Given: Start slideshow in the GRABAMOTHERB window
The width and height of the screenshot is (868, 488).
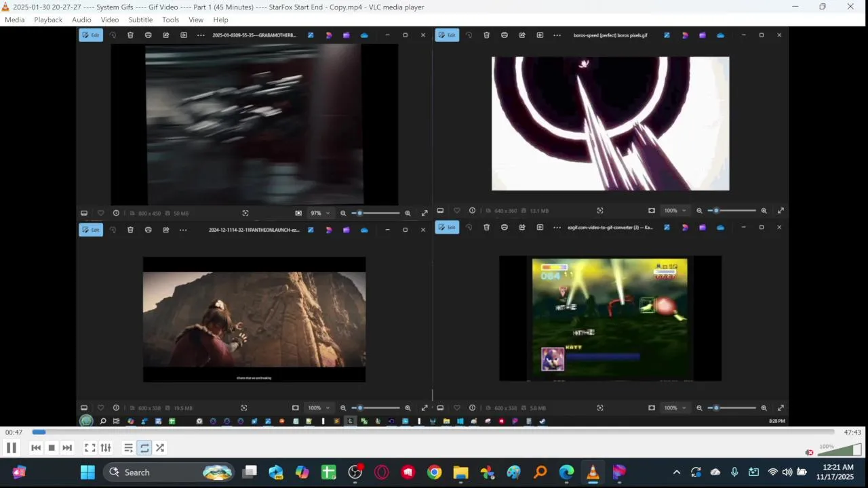Looking at the screenshot, I should [184, 35].
